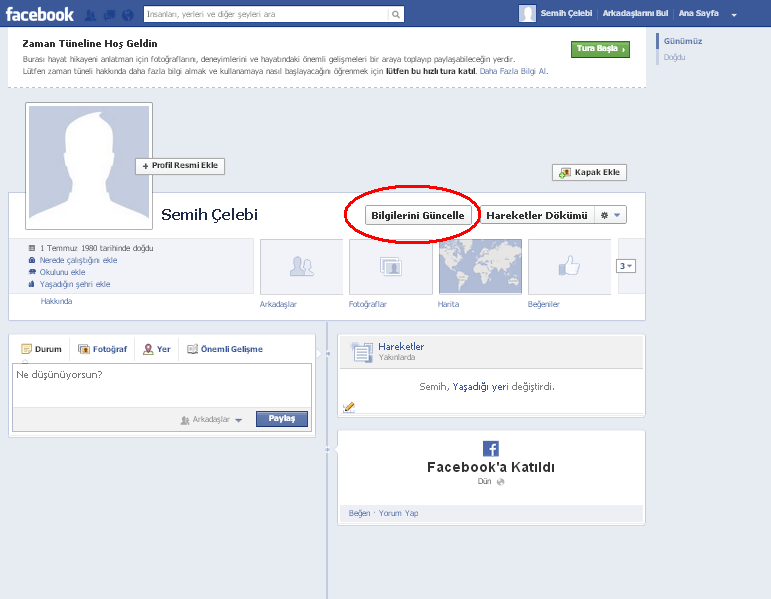Click Arkadaşlarını Bul in top bar

click(635, 13)
